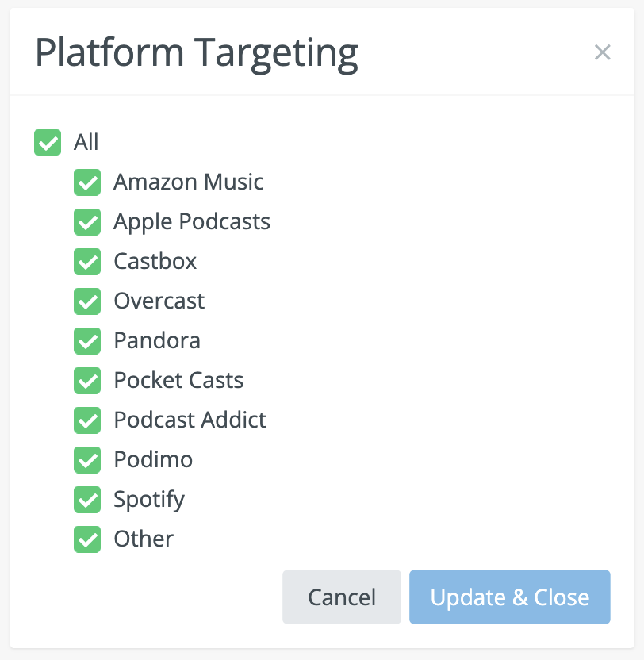This screenshot has height=660, width=644.
Task: Toggle the Overcast checkbox
Action: (87, 301)
